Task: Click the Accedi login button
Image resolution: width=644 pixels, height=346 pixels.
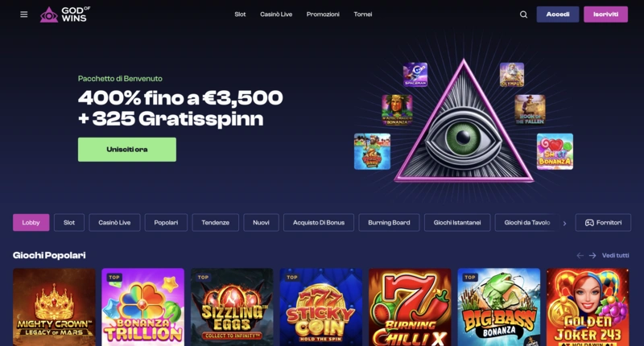Action: [558, 14]
